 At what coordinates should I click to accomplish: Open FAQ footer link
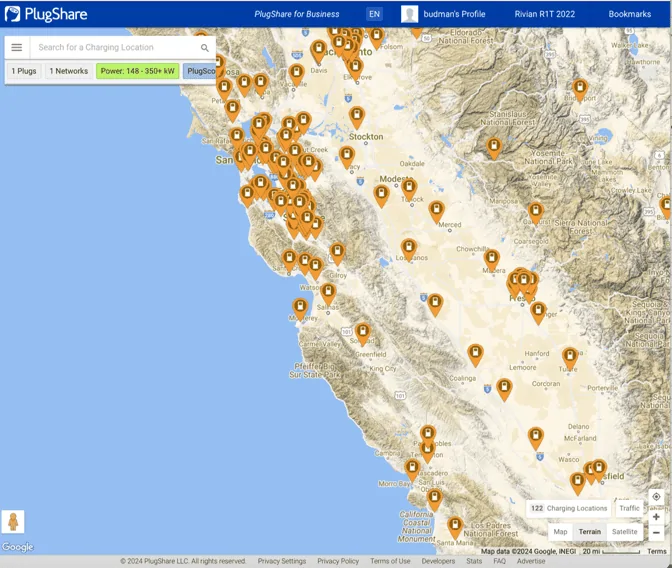click(499, 561)
